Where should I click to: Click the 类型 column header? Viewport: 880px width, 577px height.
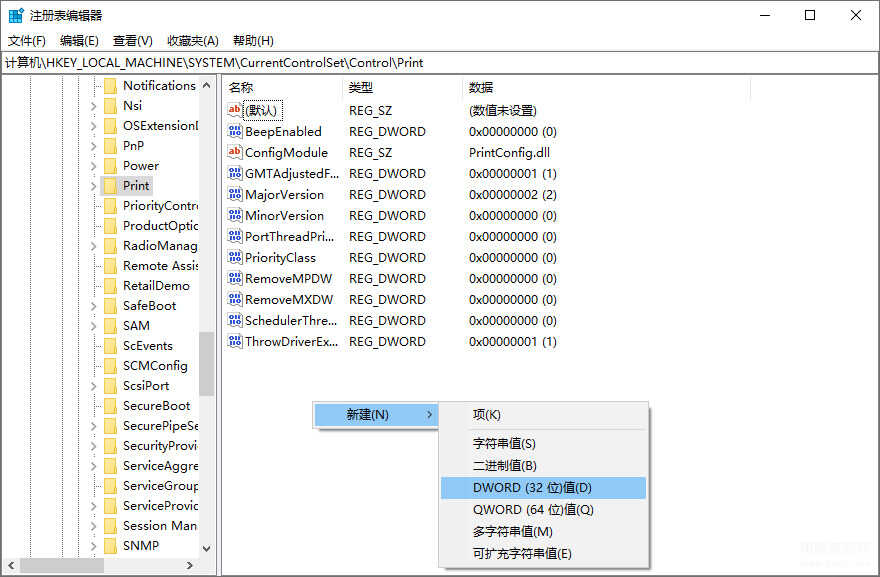(x=404, y=88)
